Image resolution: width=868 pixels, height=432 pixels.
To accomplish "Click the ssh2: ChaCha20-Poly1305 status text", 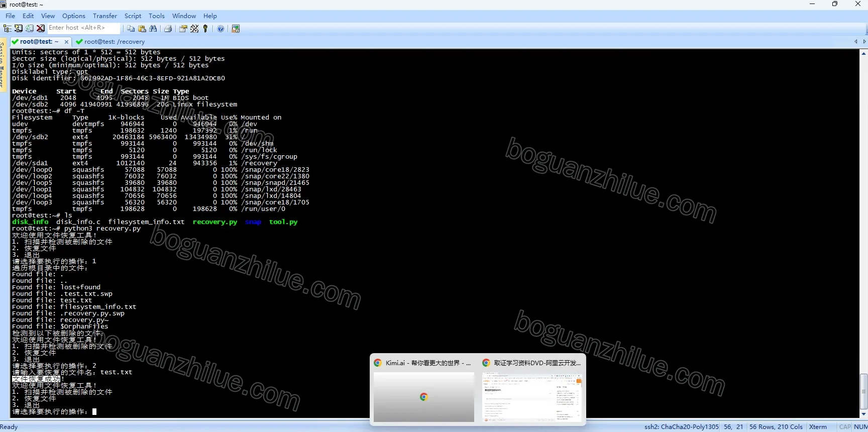I will click(681, 427).
